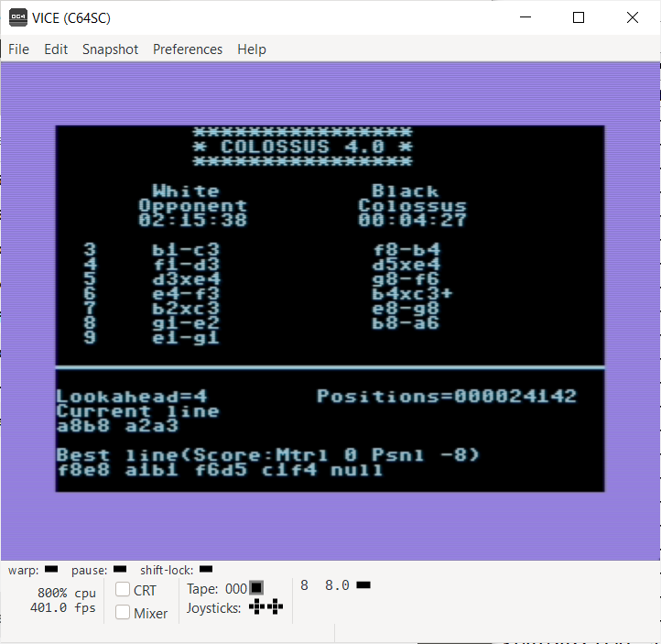Open the Help menu
This screenshot has width=661, height=644.
[x=252, y=49]
